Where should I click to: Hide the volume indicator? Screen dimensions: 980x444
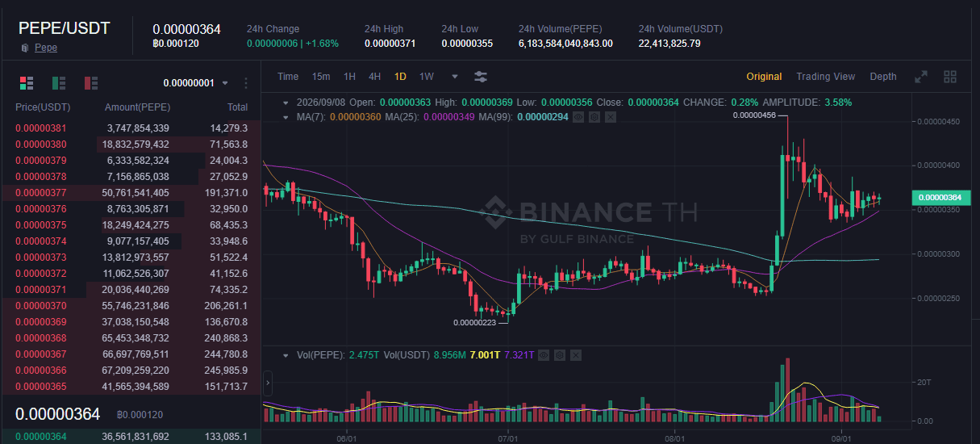[x=544, y=354]
